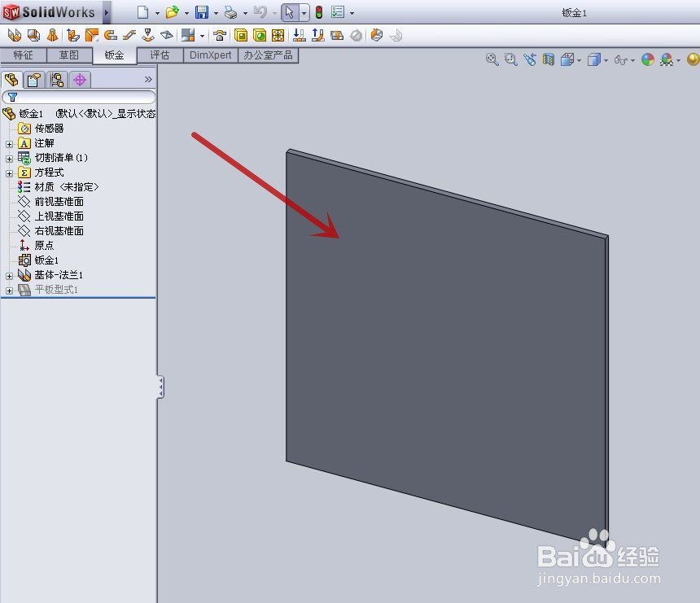Click the Vent tool
This screenshot has width=700, height=603.
pyautogui.click(x=278, y=35)
